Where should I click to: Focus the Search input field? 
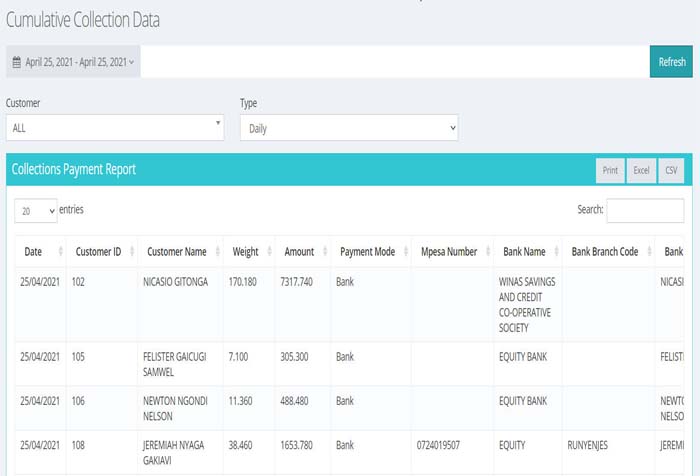pyautogui.click(x=645, y=210)
